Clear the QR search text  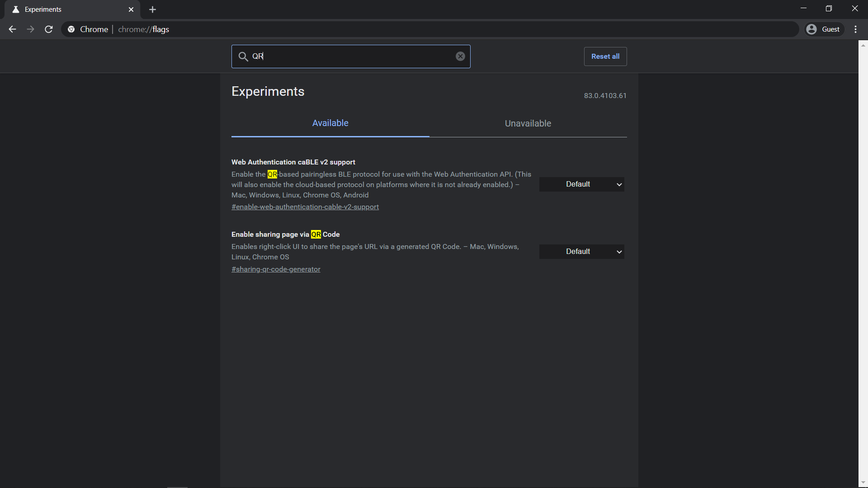[460, 56]
